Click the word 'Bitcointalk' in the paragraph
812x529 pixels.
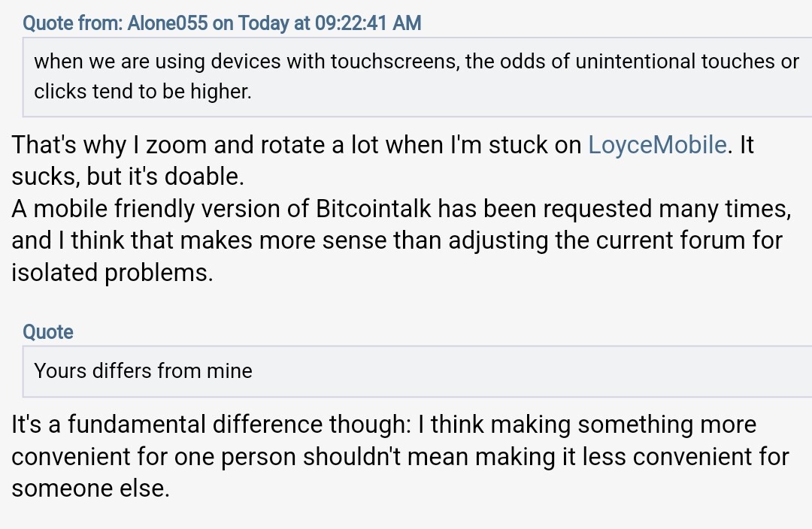click(x=373, y=209)
